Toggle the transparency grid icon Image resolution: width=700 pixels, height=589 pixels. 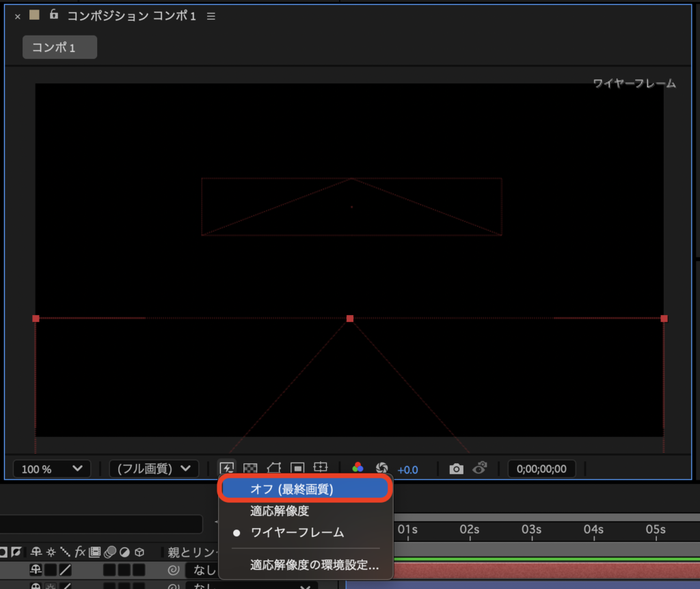pyautogui.click(x=250, y=468)
